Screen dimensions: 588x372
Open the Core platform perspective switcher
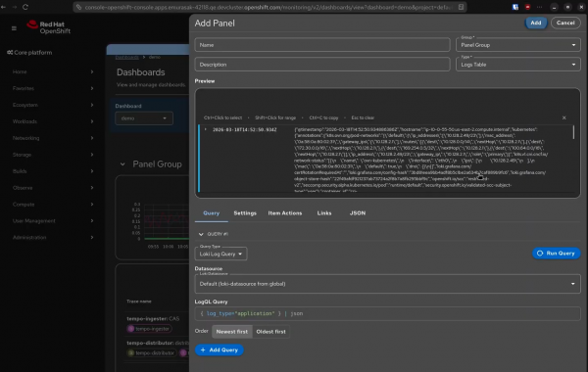click(x=29, y=53)
